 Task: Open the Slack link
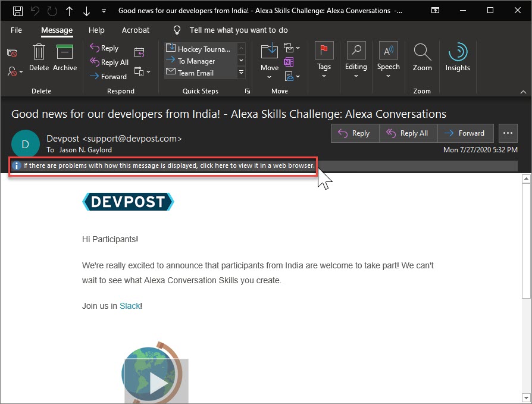point(130,306)
